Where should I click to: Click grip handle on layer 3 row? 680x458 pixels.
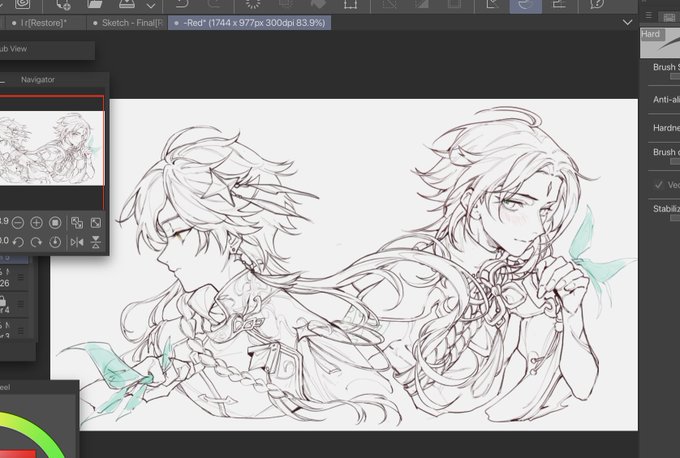coord(20,331)
